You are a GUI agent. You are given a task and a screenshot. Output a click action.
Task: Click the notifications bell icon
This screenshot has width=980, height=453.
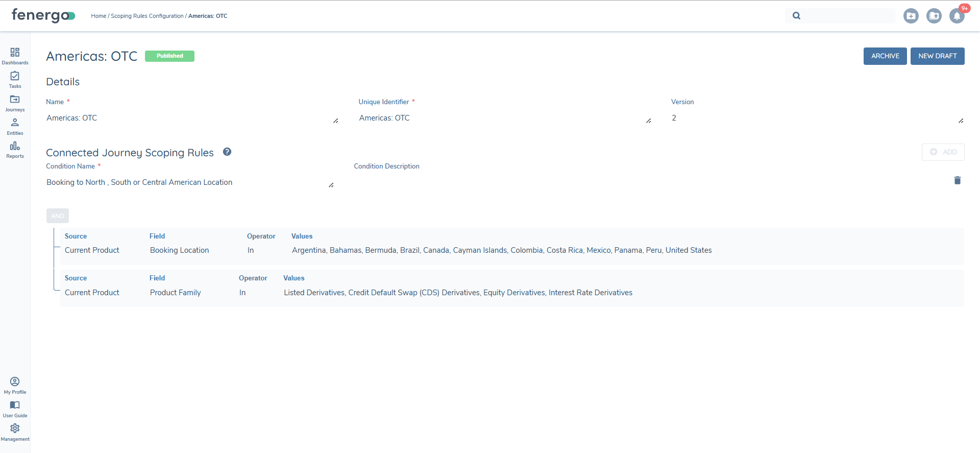point(957,16)
